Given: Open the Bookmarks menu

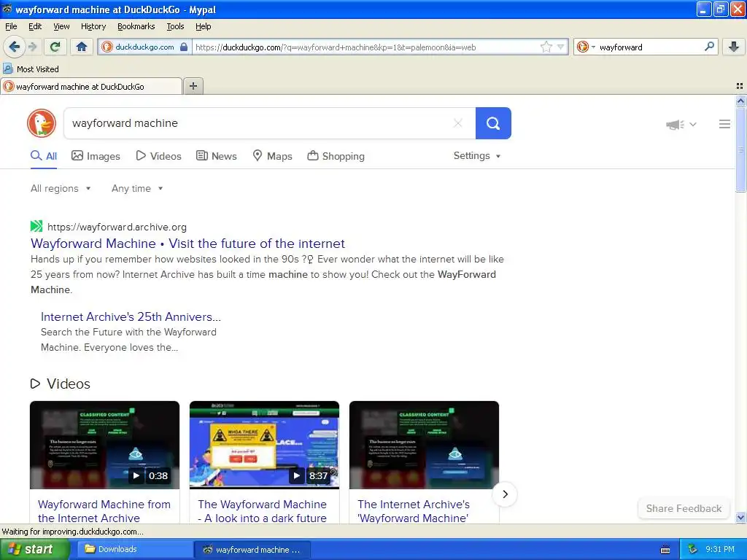Looking at the screenshot, I should pyautogui.click(x=136, y=26).
